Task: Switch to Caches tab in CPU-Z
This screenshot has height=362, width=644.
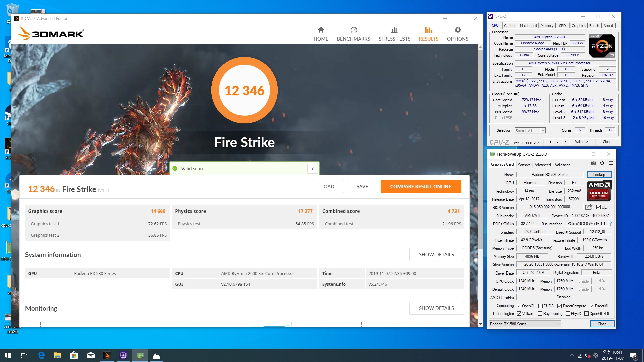Action: click(510, 26)
